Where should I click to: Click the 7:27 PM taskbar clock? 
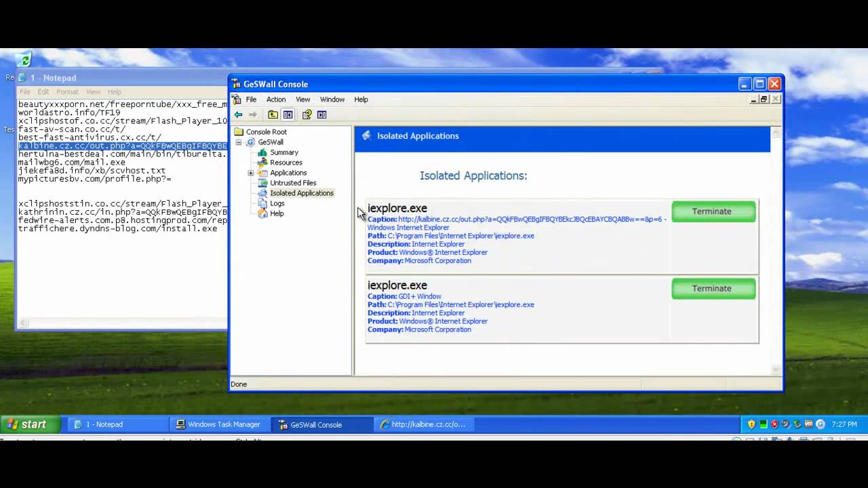click(x=844, y=424)
